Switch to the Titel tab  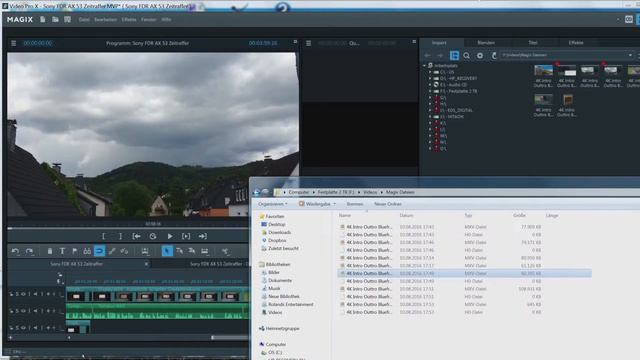(533, 42)
